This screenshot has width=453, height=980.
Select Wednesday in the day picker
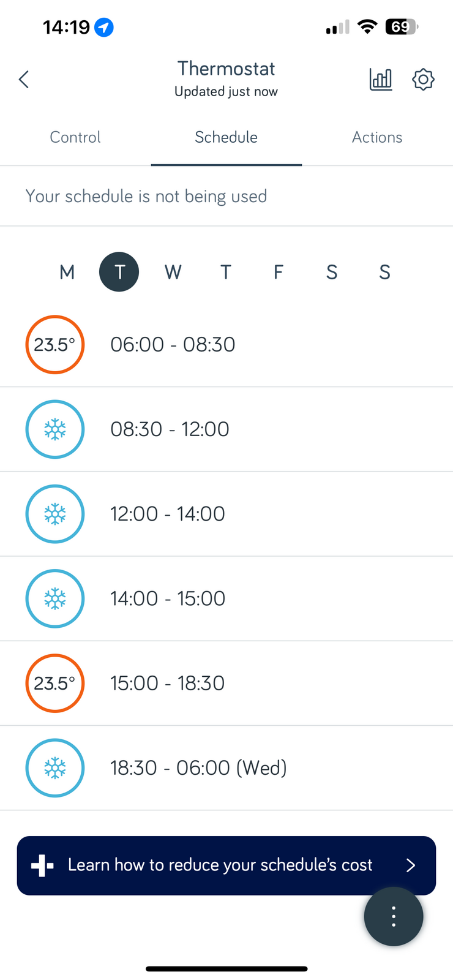pos(173,272)
